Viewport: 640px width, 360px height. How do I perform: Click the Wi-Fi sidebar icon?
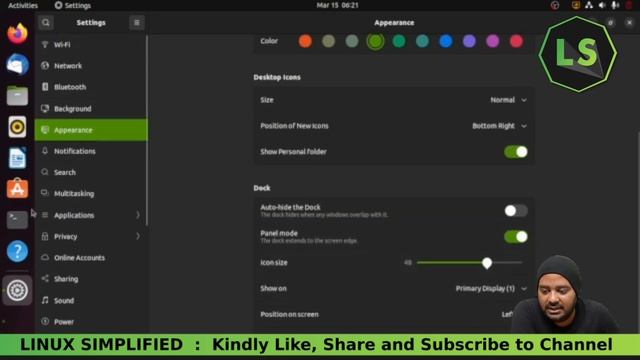[x=45, y=44]
